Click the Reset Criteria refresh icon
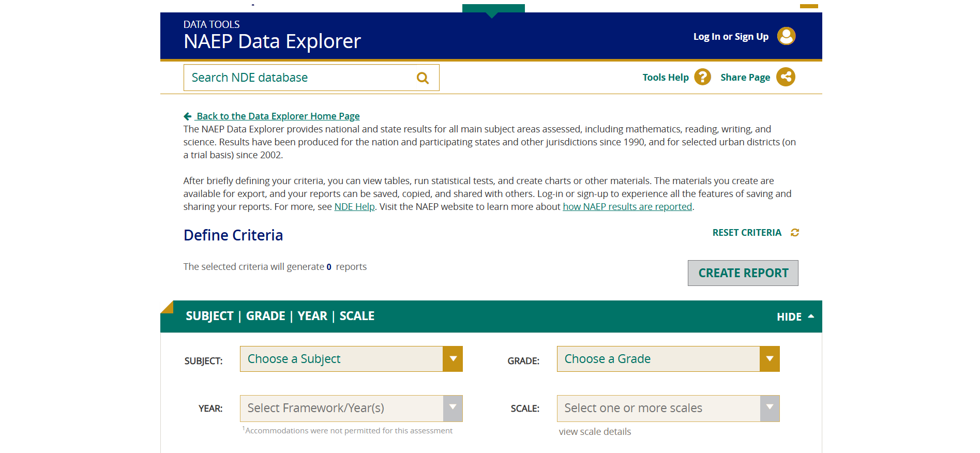980x453 pixels. pos(795,233)
